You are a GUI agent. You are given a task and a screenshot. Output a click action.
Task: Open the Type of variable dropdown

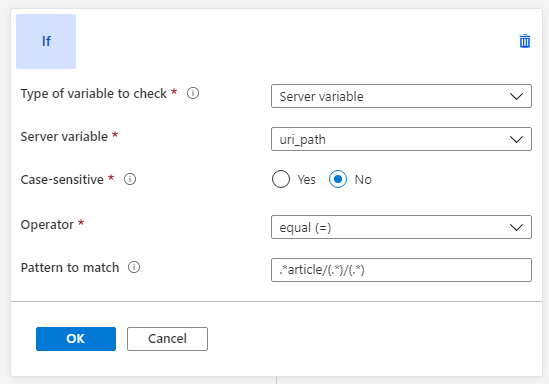(401, 96)
